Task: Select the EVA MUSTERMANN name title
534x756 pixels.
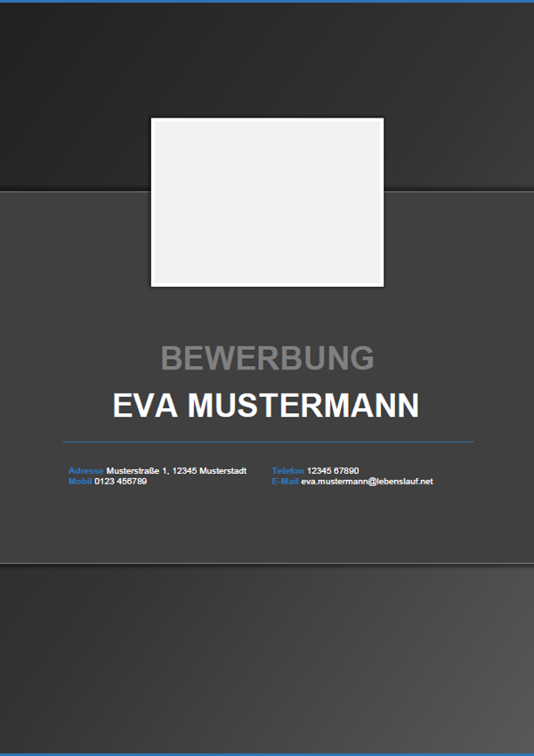Action: click(266, 405)
